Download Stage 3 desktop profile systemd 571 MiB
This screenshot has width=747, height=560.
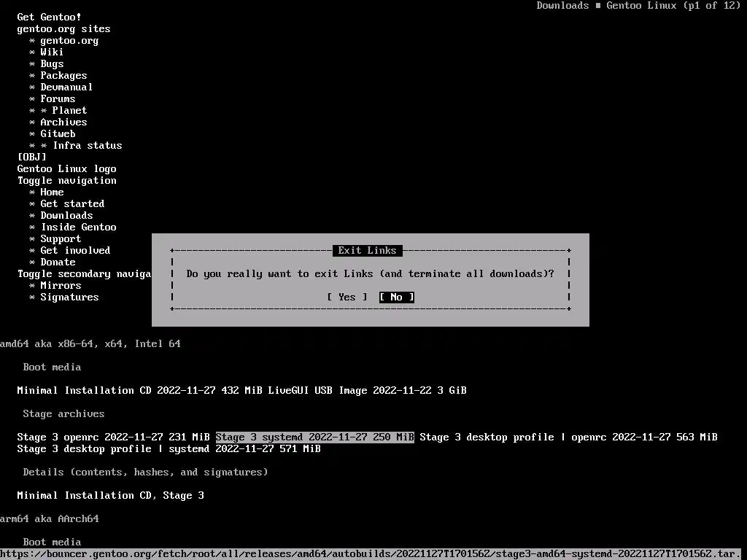[169, 448]
